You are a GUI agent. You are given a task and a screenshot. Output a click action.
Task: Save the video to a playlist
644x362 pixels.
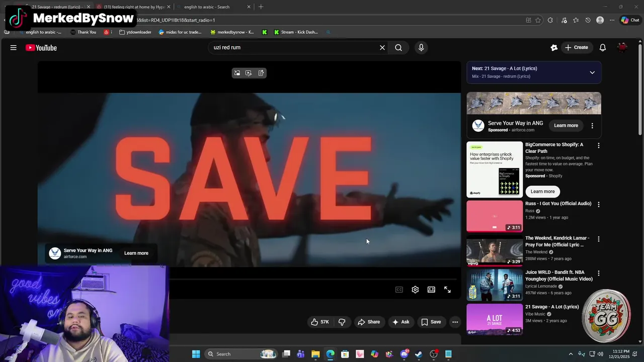point(431,322)
